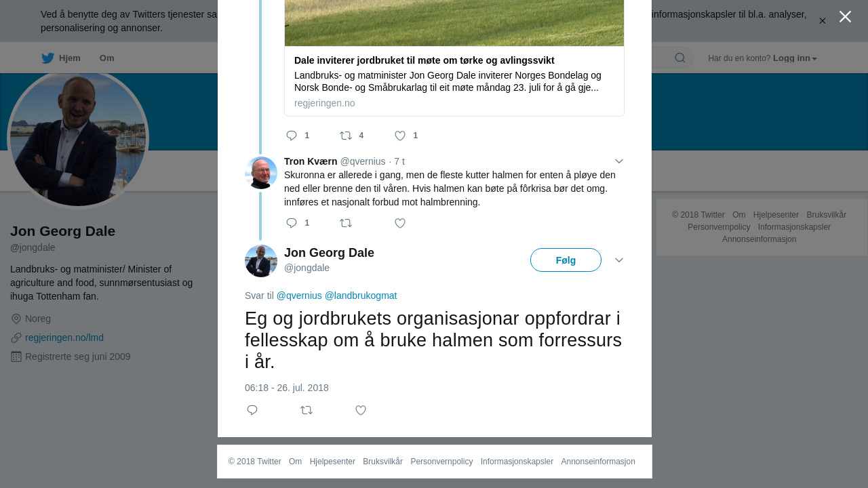The height and width of the screenshot is (488, 868).
Task: Click the search magnifier icon
Action: [x=680, y=58]
